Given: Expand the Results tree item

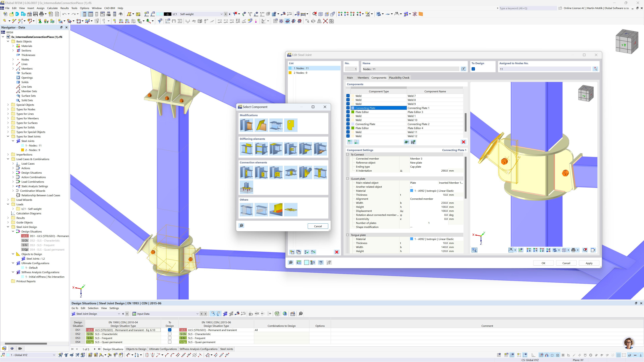Looking at the screenshot, I should pyautogui.click(x=8, y=218).
